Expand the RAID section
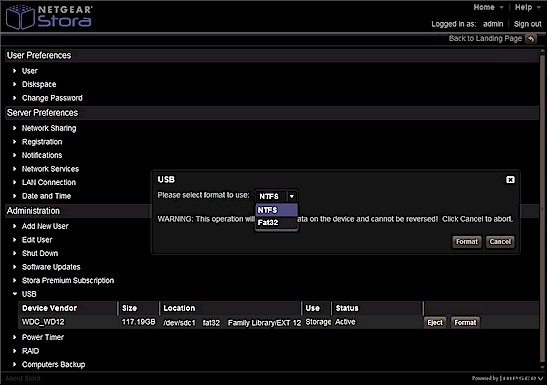 pos(31,352)
